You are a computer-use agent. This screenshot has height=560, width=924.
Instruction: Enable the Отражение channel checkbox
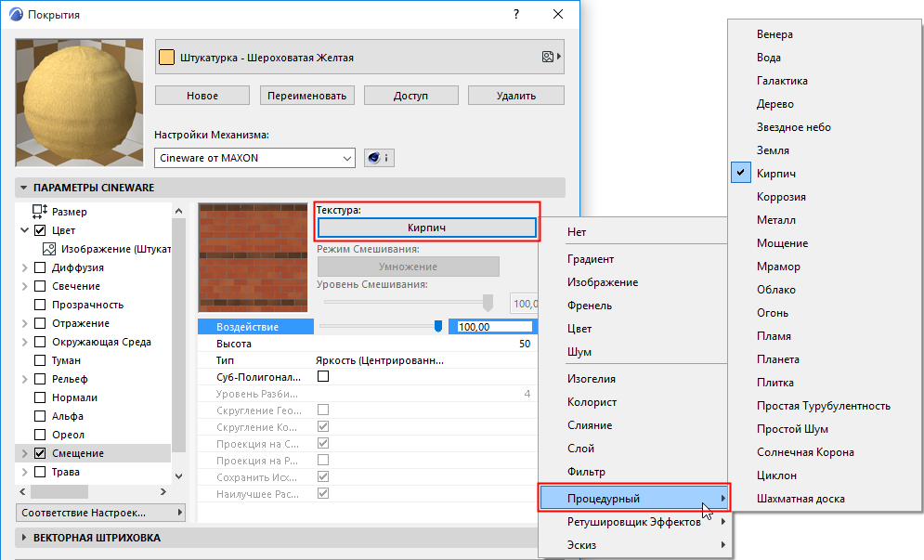40,323
